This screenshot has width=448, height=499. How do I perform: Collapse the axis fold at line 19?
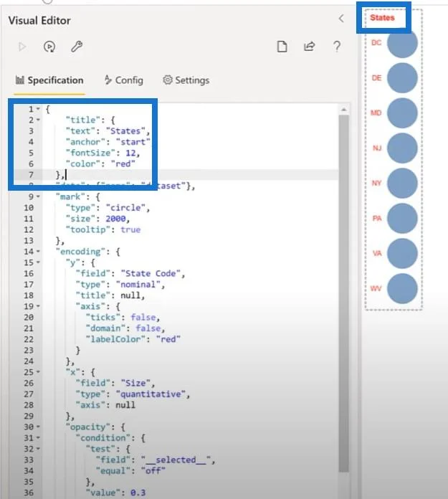tap(38, 306)
